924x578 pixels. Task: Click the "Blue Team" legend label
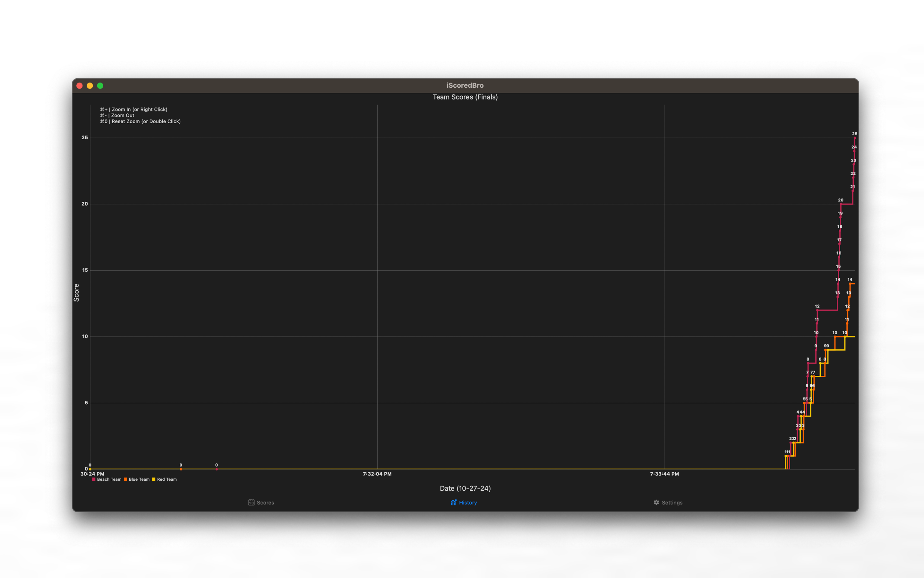139,479
